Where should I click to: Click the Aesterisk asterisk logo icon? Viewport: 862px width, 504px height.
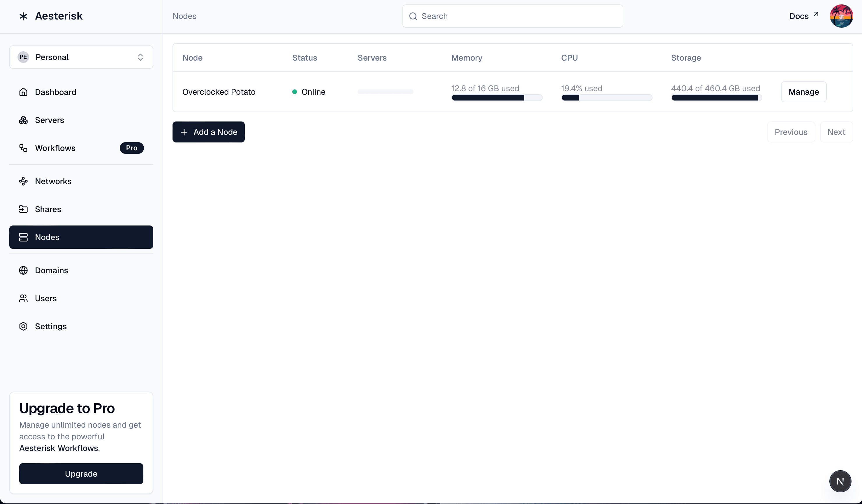(23, 16)
